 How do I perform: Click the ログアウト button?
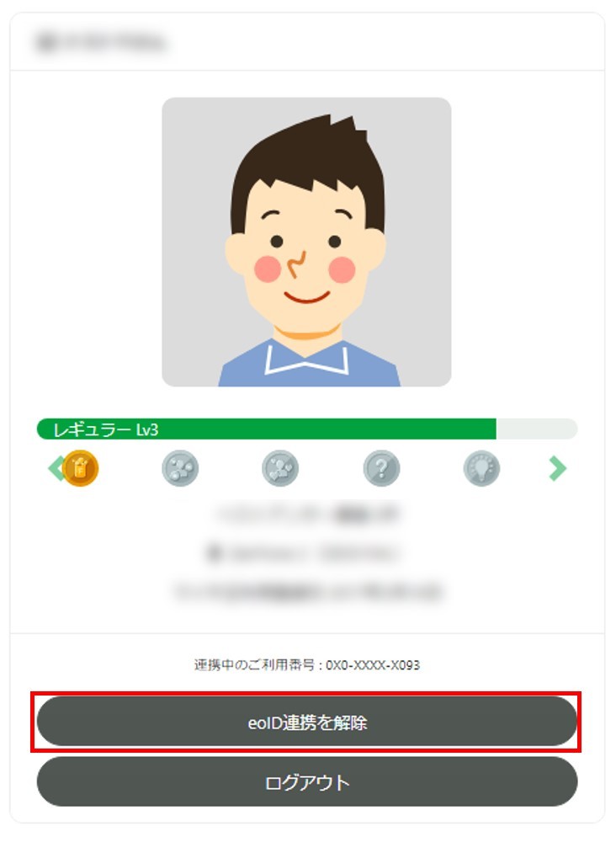tap(307, 782)
